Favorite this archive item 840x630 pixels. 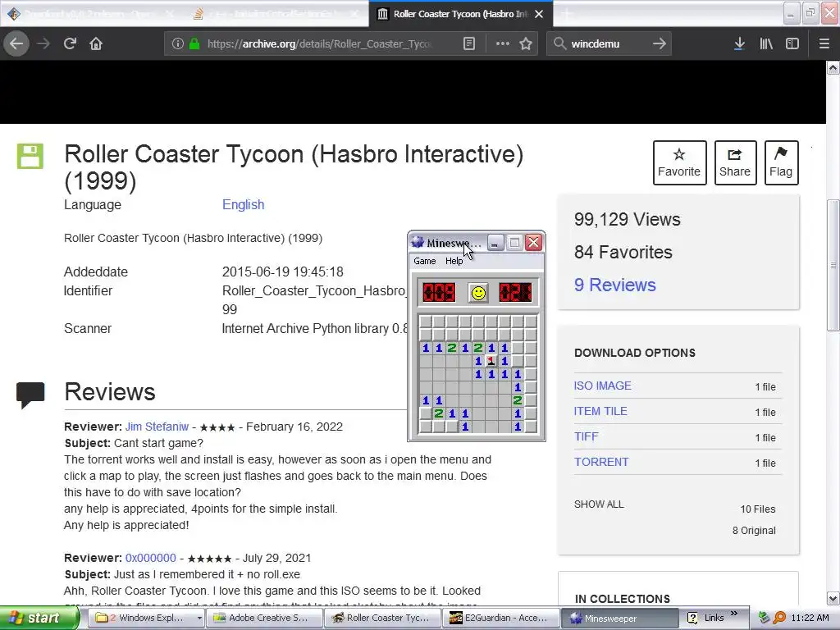pyautogui.click(x=679, y=163)
